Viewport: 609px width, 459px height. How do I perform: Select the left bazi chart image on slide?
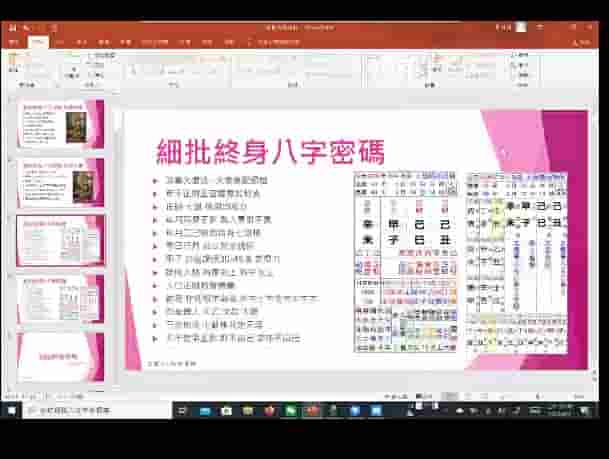point(405,262)
